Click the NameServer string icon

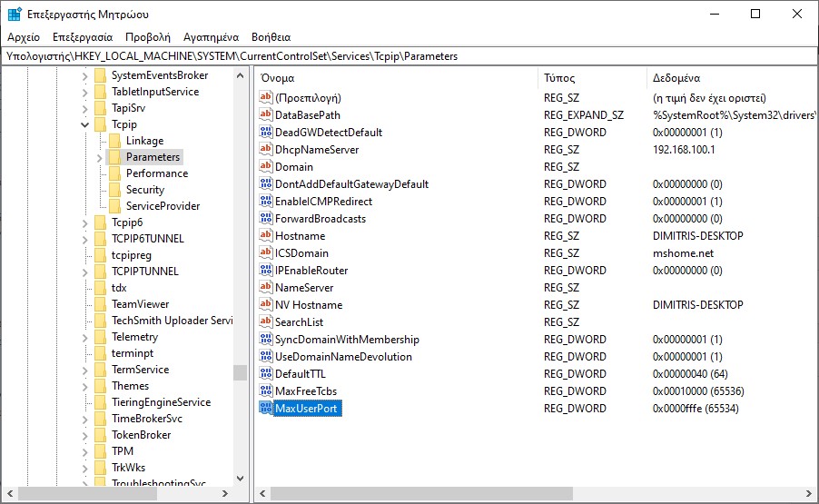pyautogui.click(x=266, y=287)
